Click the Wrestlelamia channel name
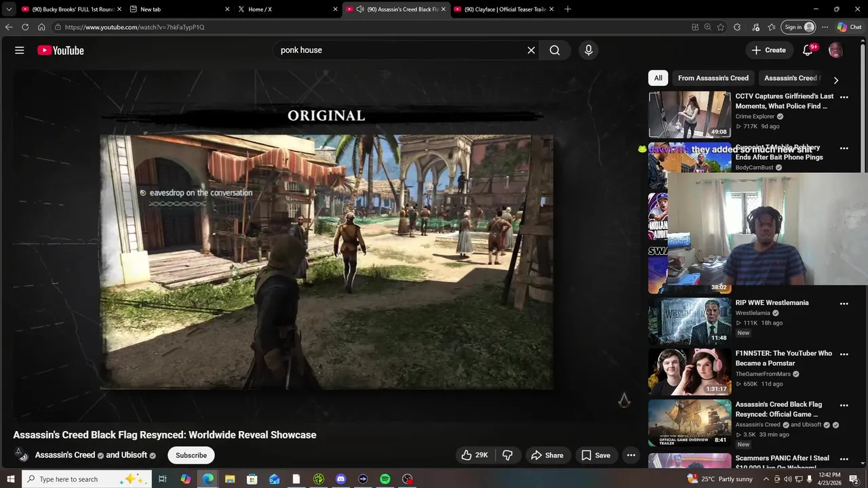Viewport: 868px width, 488px height. 753,313
